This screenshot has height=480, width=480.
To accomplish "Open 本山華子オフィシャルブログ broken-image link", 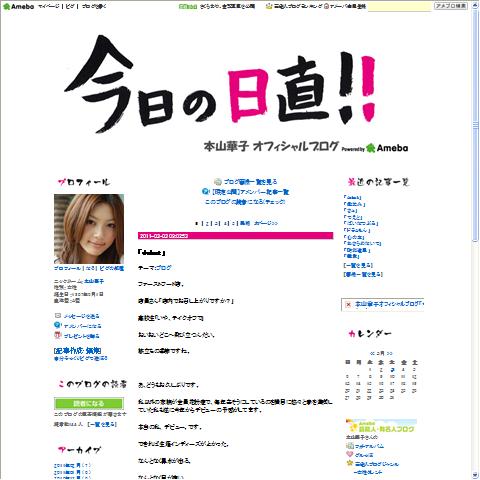I will tap(389, 304).
